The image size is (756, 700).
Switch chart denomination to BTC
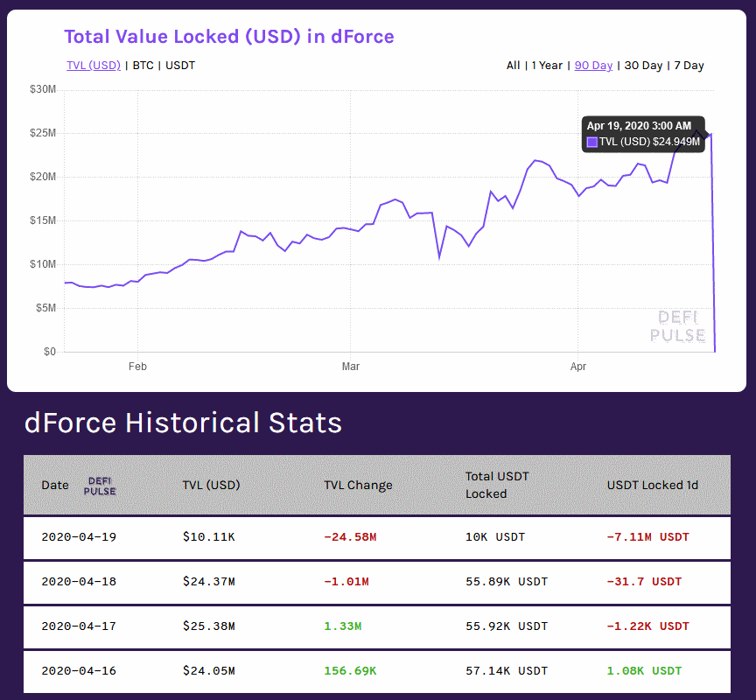click(x=143, y=65)
